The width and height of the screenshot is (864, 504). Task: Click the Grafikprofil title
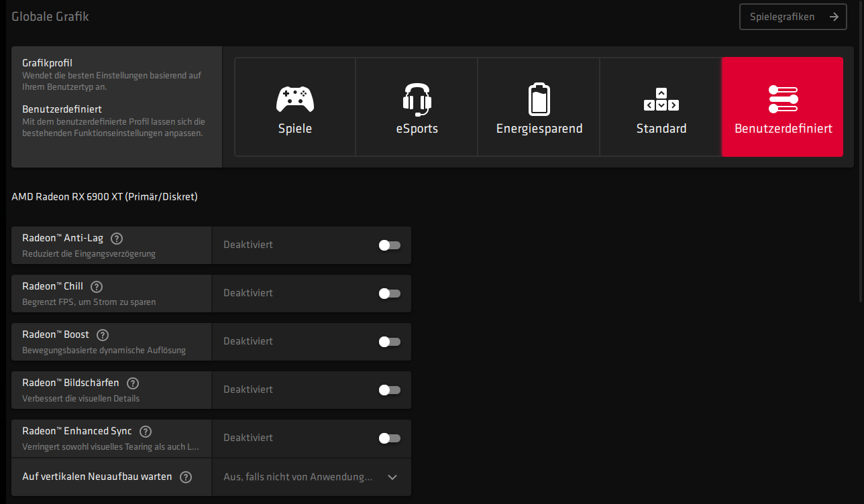(x=47, y=63)
